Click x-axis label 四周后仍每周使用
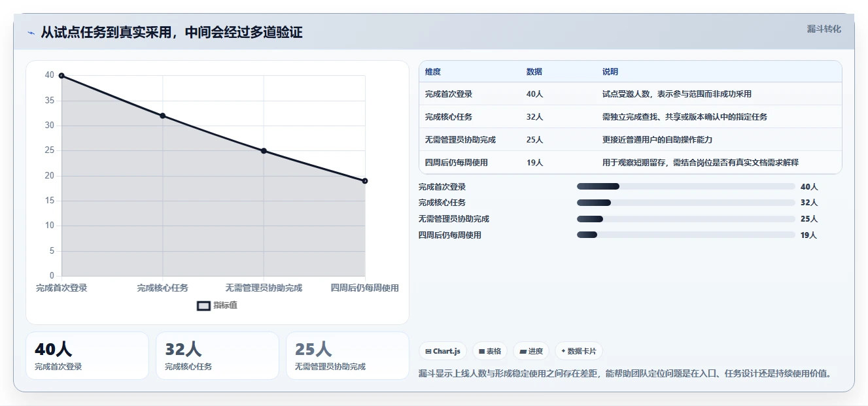 365,288
